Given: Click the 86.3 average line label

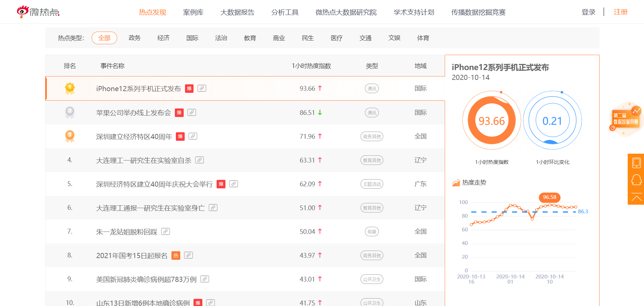Looking at the screenshot, I should coord(583,211).
